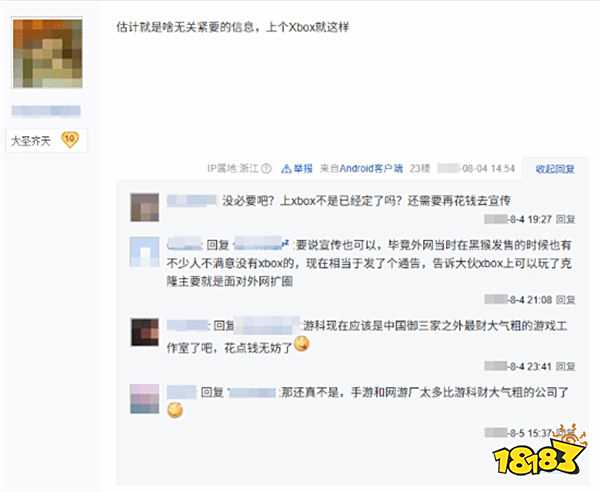Click the 举报 report warning icon
This screenshot has width=600, height=492.
point(286,169)
